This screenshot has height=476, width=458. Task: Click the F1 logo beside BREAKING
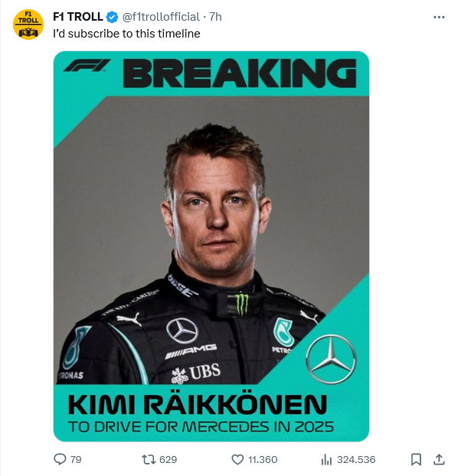pyautogui.click(x=87, y=65)
